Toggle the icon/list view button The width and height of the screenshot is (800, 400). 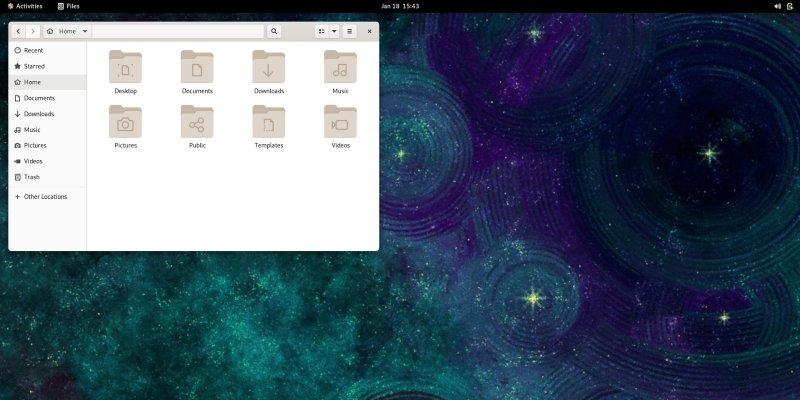coord(321,31)
